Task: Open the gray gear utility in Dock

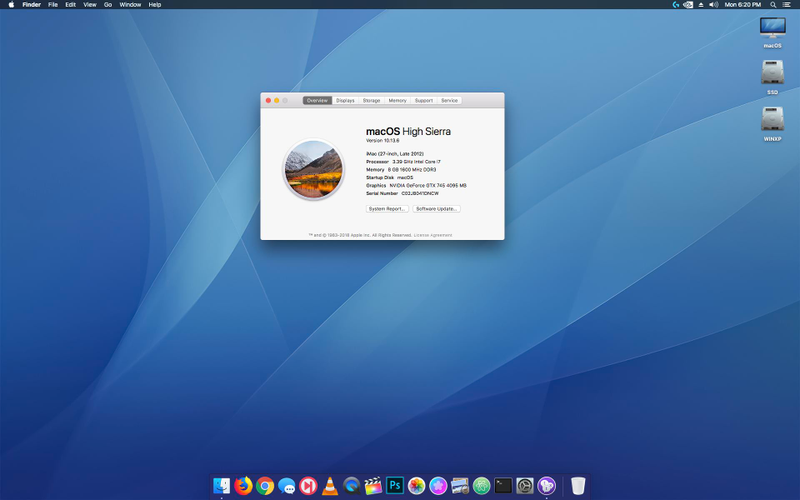Action: click(525, 486)
